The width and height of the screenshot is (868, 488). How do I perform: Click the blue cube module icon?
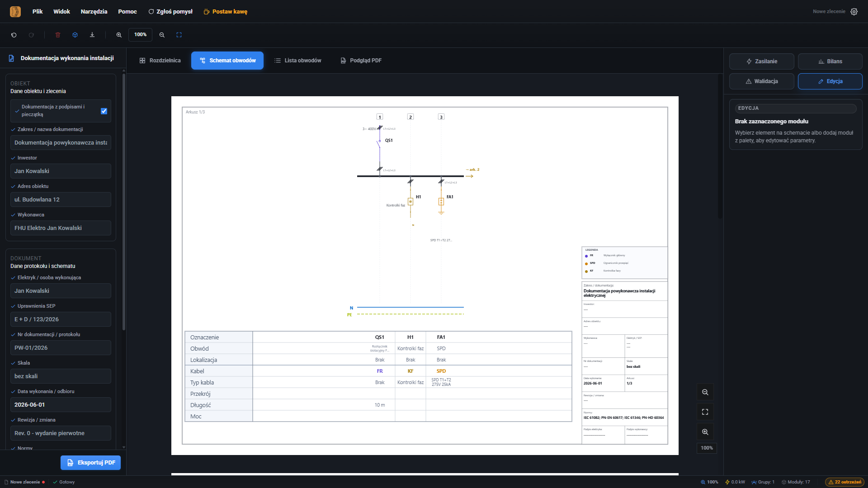click(75, 35)
